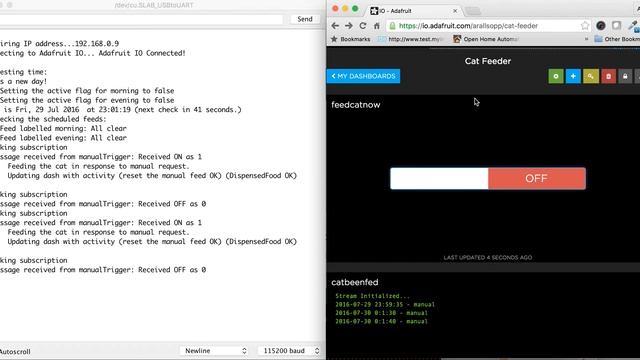The image size is (640, 360).
Task: Click the Cat Feeder dashboard title
Action: pos(488,61)
